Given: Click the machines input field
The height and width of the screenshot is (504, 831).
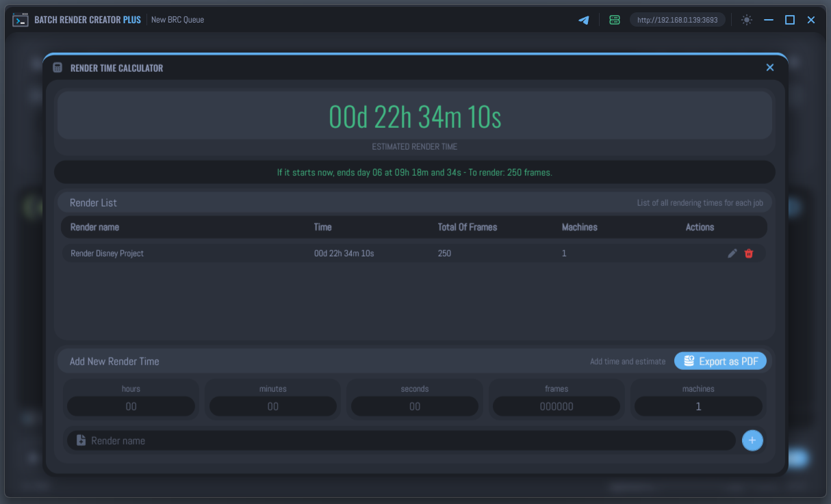Looking at the screenshot, I should 698,406.
